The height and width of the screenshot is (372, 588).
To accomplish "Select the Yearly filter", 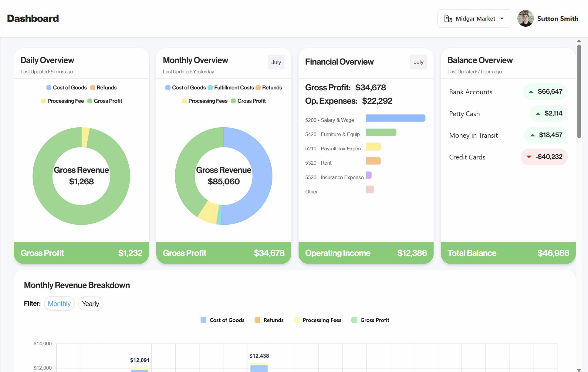I will pos(90,303).
